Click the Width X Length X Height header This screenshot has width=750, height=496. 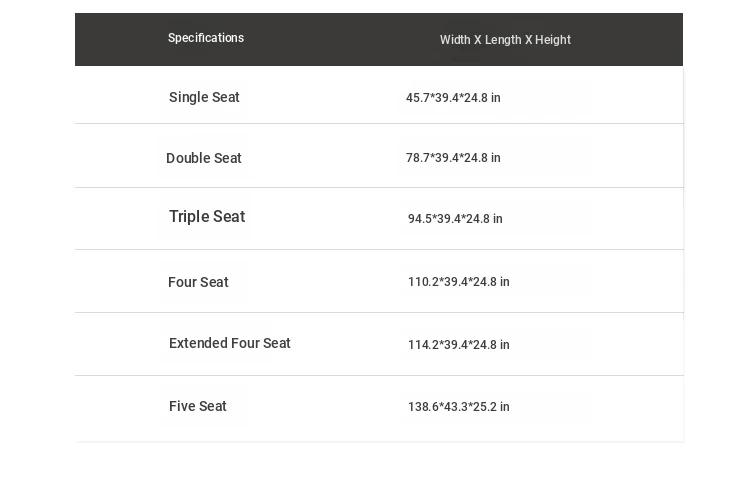point(505,40)
